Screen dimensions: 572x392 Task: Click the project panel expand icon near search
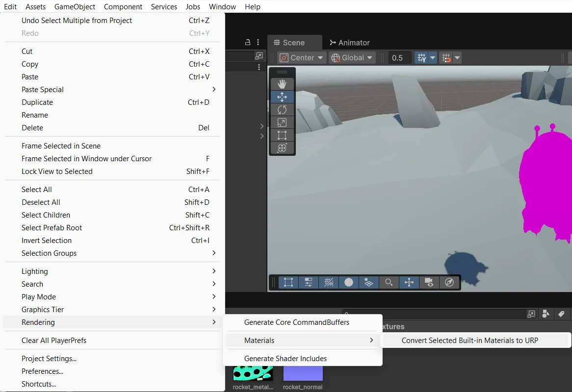531,314
